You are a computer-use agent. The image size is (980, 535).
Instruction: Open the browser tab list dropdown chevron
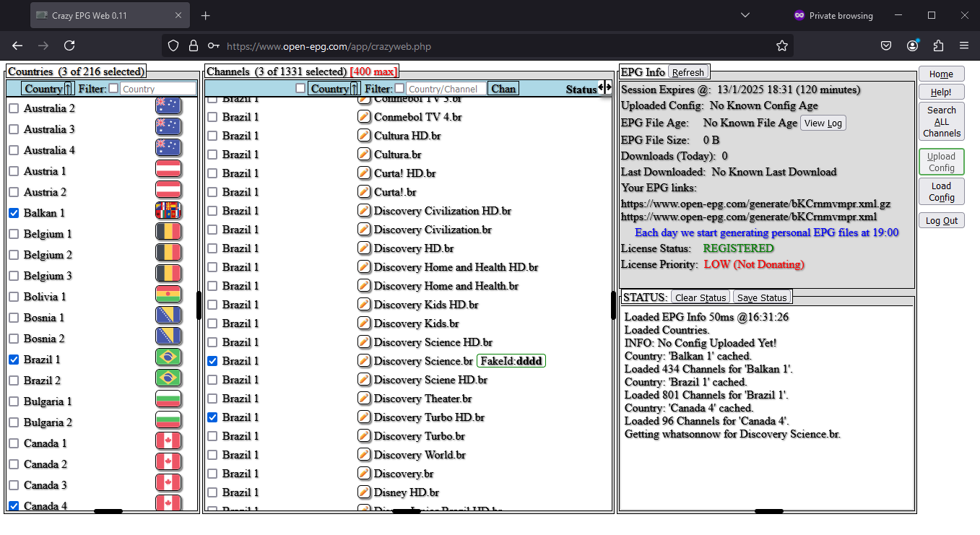point(745,15)
